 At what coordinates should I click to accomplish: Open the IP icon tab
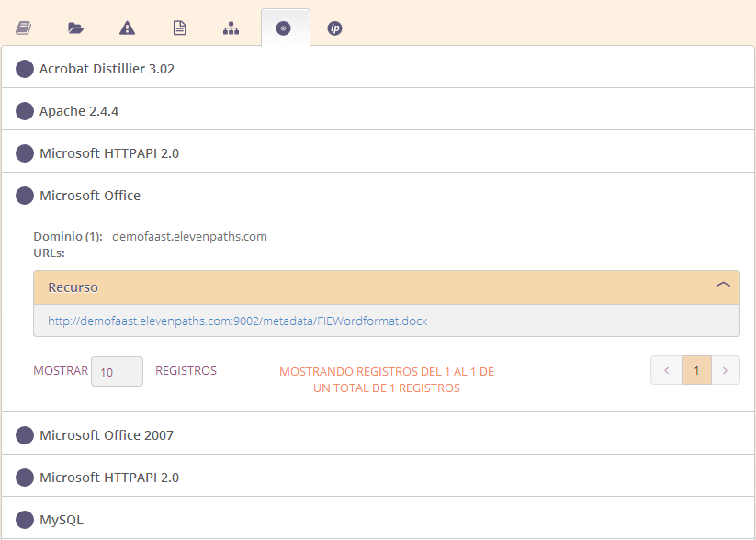tap(334, 28)
